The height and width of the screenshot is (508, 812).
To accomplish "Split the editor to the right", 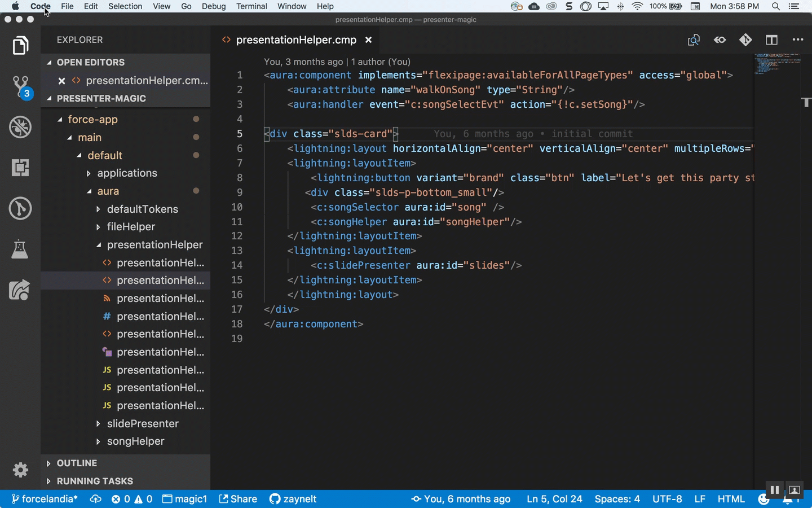I will [x=771, y=40].
